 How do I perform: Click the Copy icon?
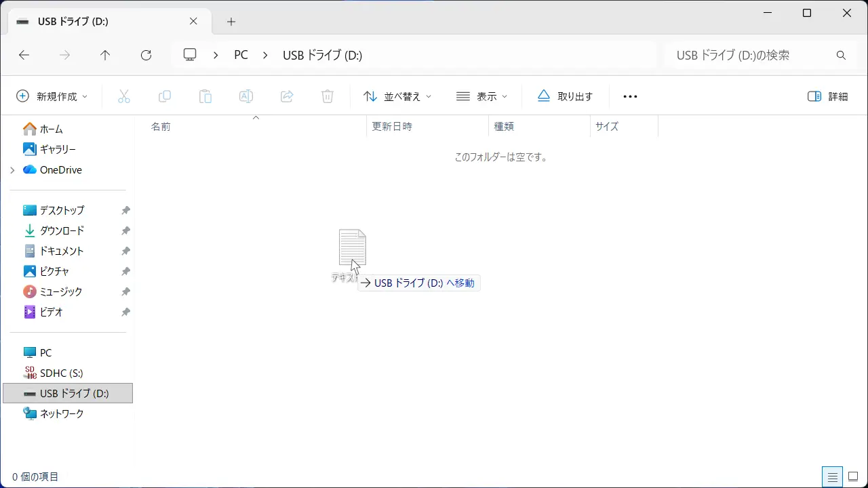pyautogui.click(x=165, y=96)
